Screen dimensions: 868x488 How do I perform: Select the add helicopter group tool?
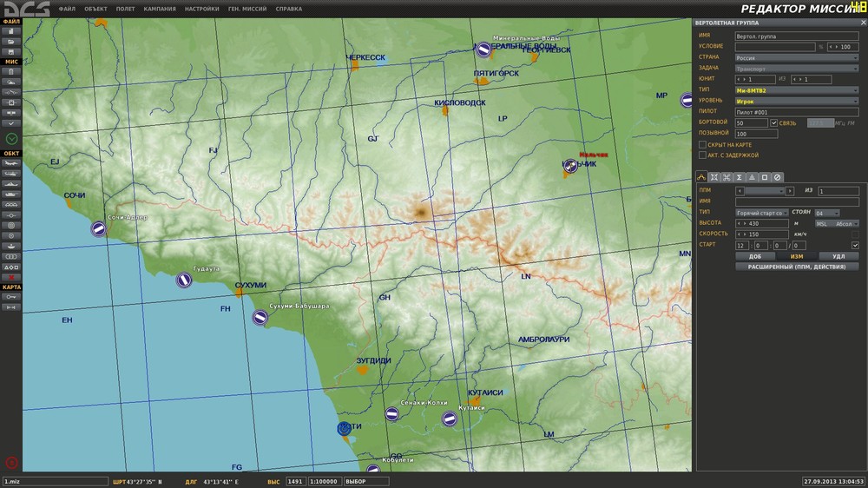click(x=11, y=174)
